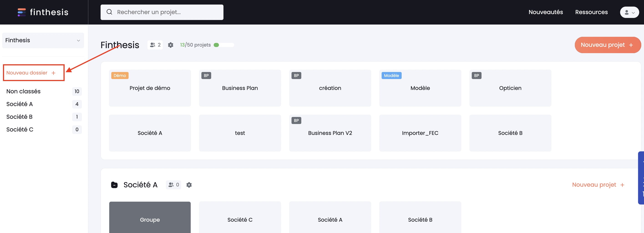Viewport: 644px width, 233px height.
Task: Open the Importer_FEC project card
Action: [x=420, y=133]
